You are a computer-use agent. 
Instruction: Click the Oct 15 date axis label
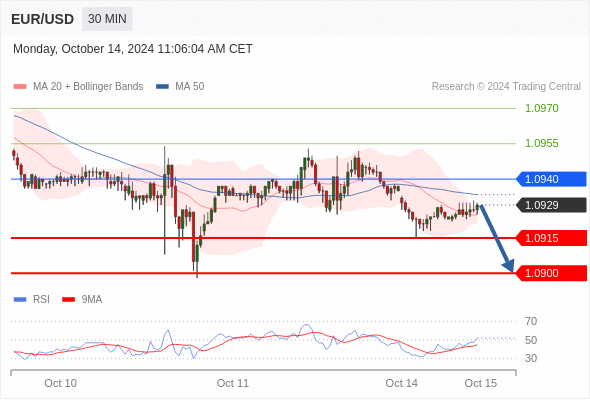pos(481,383)
